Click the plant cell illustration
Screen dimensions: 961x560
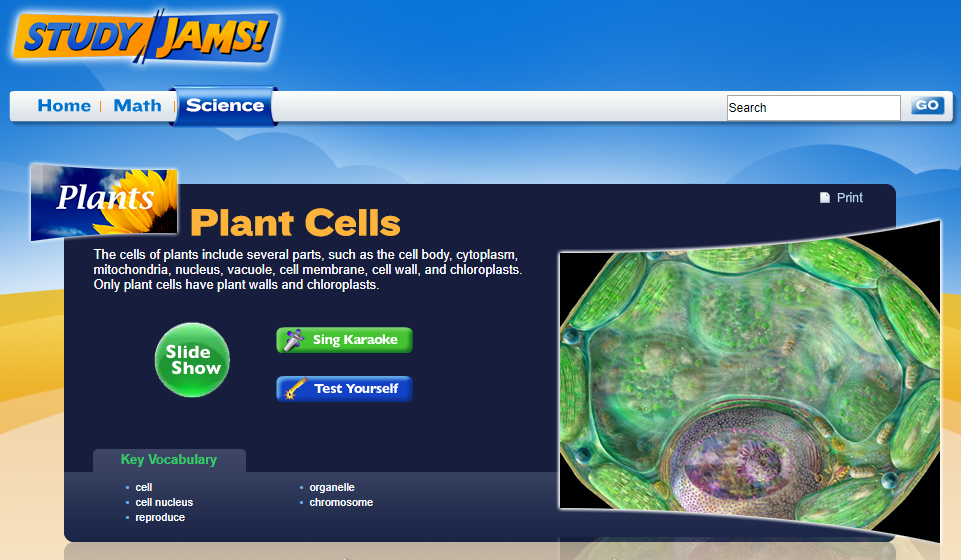click(x=750, y=380)
